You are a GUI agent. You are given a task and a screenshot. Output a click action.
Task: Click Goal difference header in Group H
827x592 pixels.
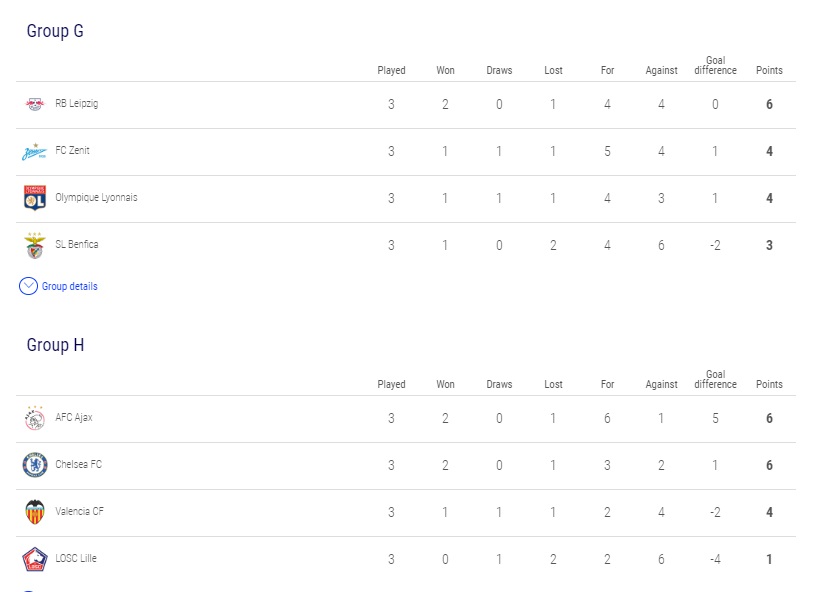(x=715, y=379)
